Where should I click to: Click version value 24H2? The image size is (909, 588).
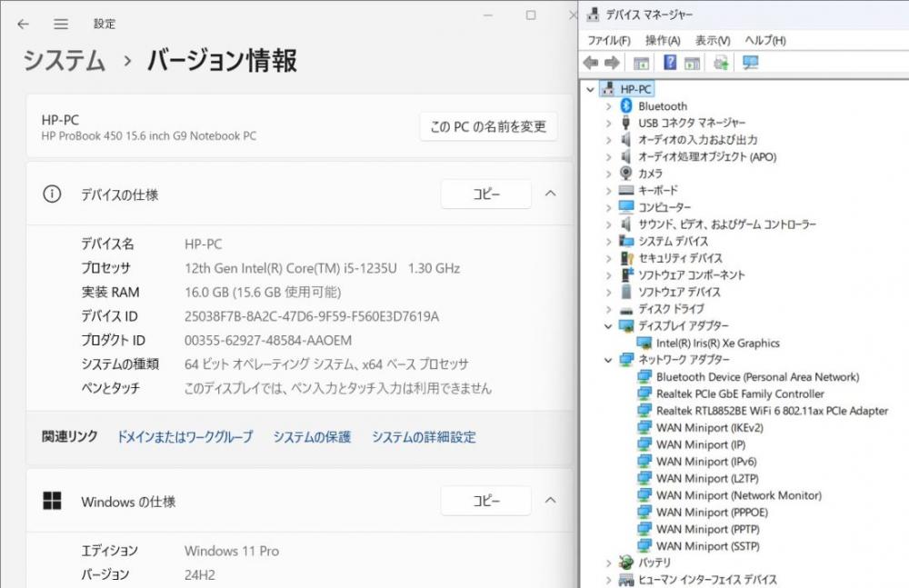tap(200, 574)
